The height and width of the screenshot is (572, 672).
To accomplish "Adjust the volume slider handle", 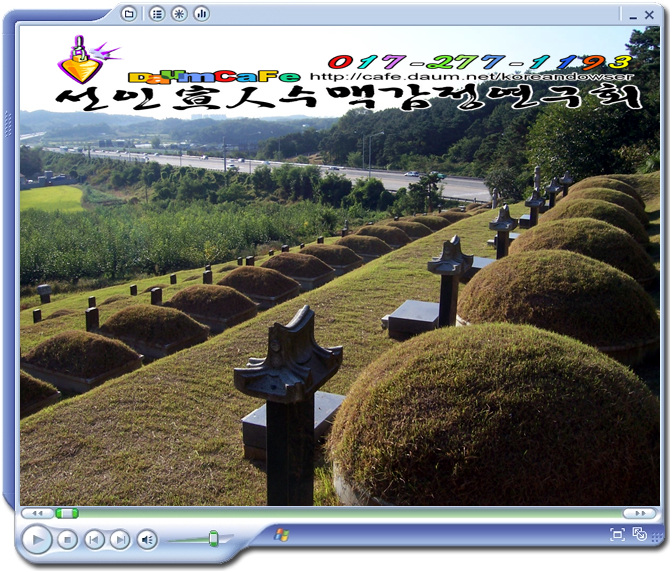I will (x=213, y=538).
